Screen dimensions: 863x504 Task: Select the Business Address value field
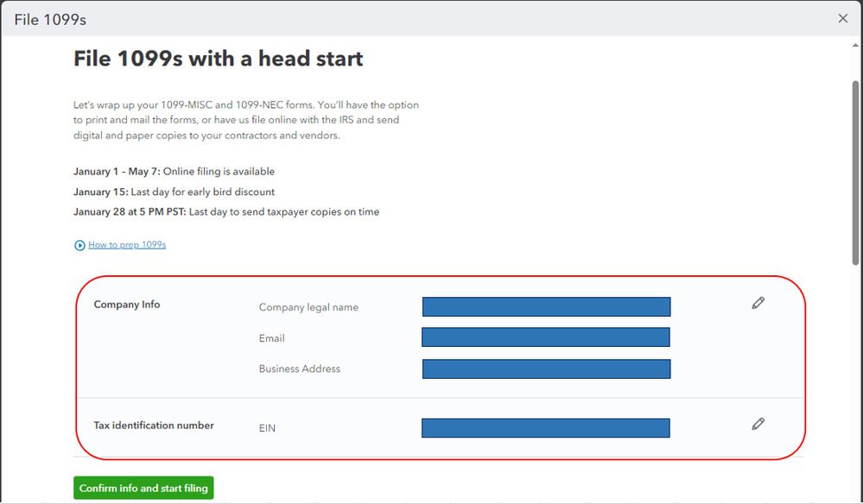[546, 369]
